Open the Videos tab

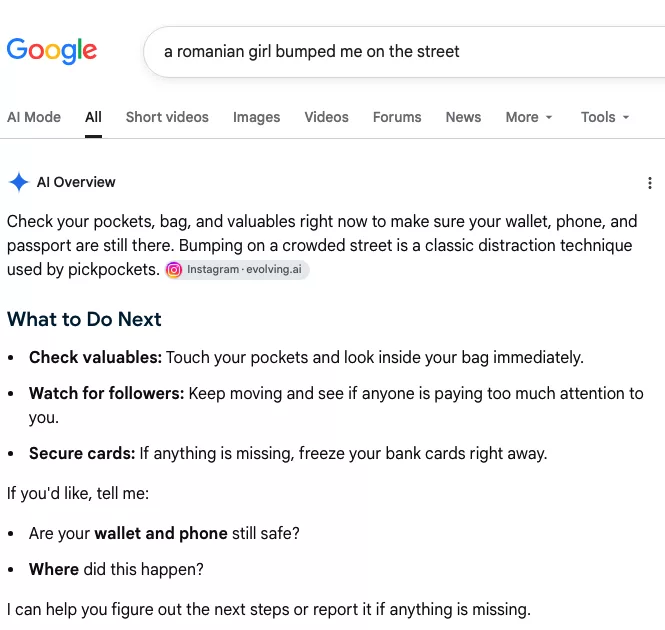327,117
